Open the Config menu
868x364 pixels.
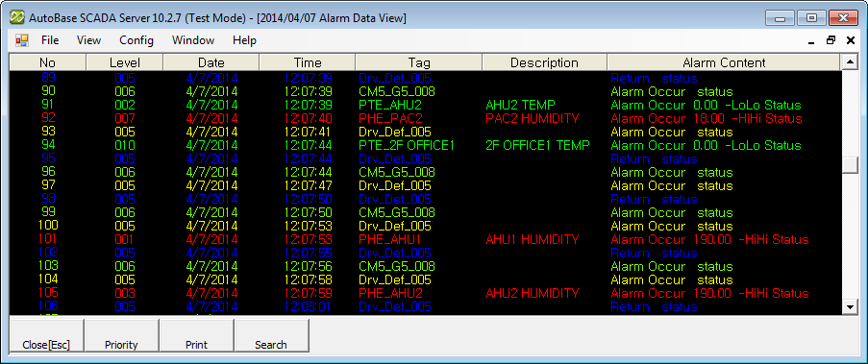[x=136, y=40]
